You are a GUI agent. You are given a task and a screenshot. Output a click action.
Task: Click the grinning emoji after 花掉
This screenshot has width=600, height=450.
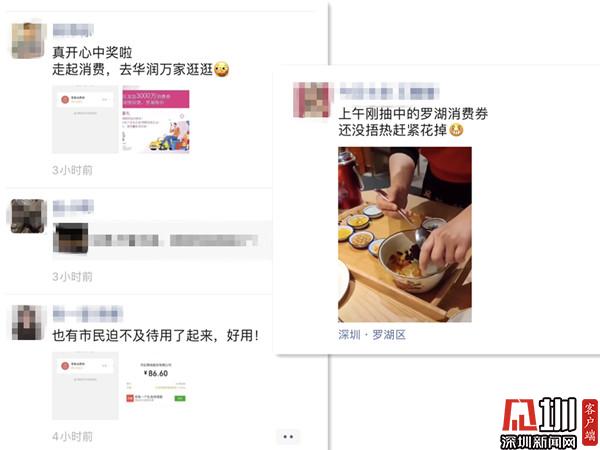tap(457, 130)
